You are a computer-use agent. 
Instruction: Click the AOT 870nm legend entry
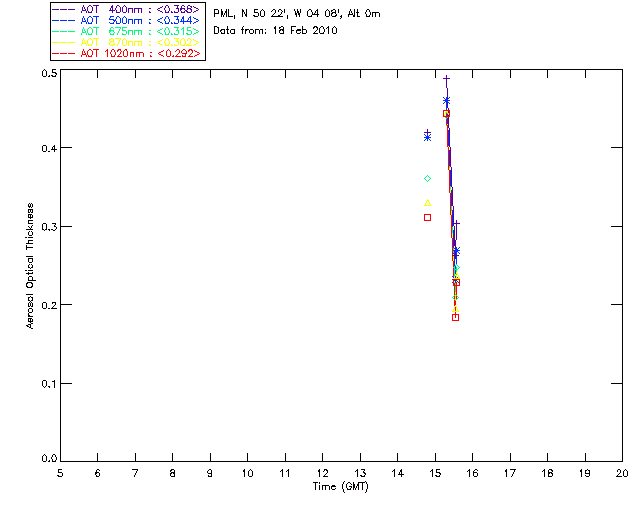pyautogui.click(x=126, y=42)
